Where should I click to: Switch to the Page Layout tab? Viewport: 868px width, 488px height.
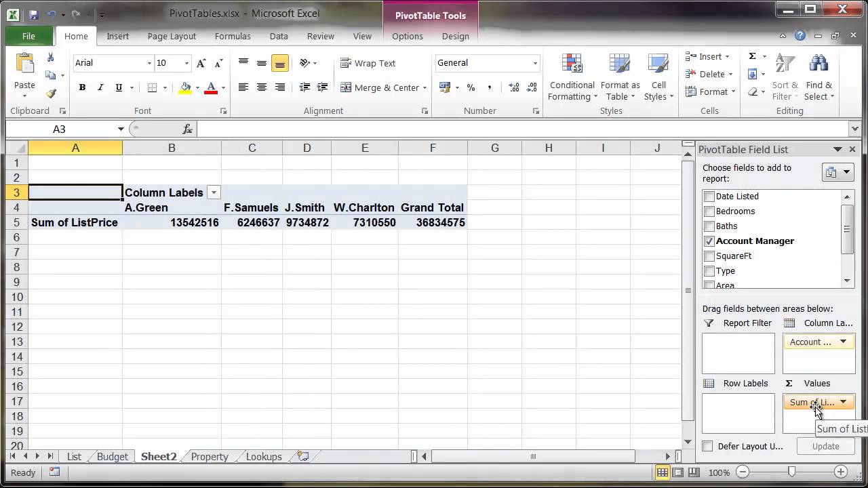(172, 36)
